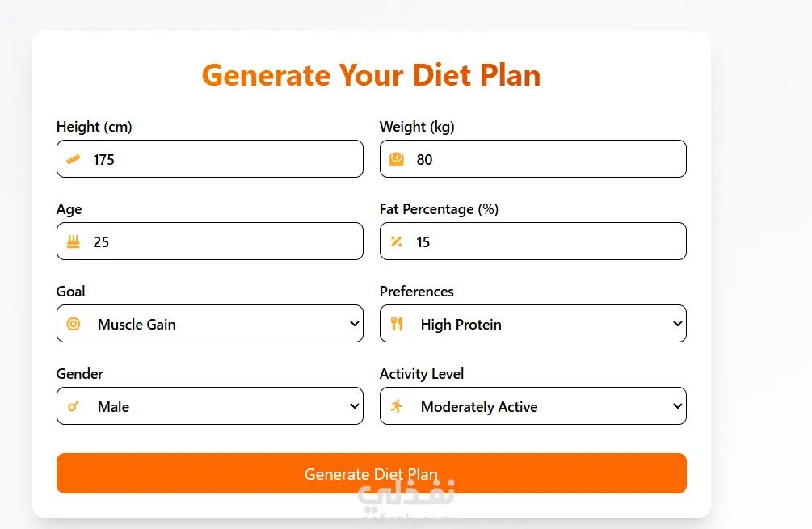This screenshot has width=812, height=529.
Task: Expand the Gender dropdown set to Male
Action: point(218,406)
